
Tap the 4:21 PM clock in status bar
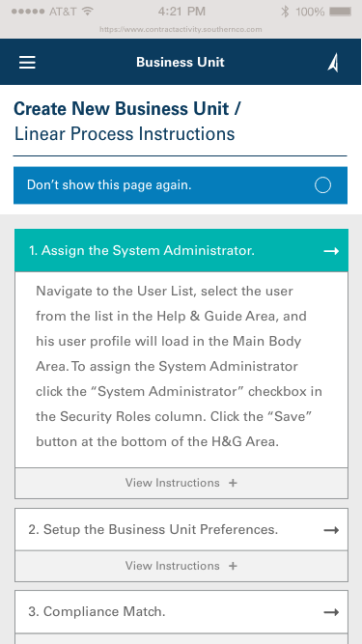tap(181, 12)
